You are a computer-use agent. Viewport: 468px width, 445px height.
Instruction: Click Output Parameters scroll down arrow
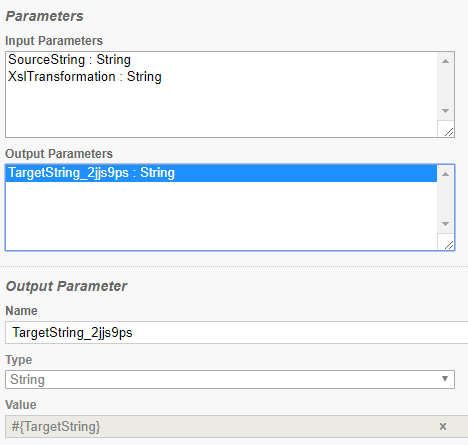(x=445, y=224)
